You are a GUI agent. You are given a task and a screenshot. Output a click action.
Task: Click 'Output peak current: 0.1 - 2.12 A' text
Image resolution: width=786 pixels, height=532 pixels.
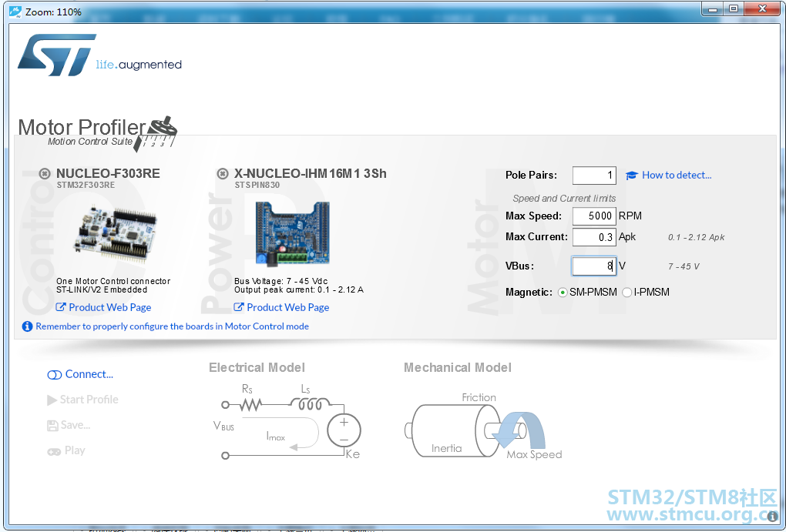coord(299,289)
